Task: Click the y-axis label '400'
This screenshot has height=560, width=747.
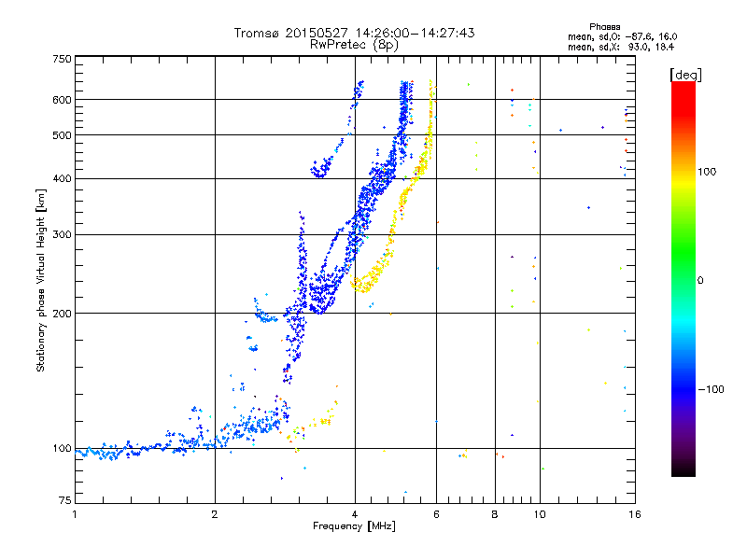Action: [x=62, y=178]
